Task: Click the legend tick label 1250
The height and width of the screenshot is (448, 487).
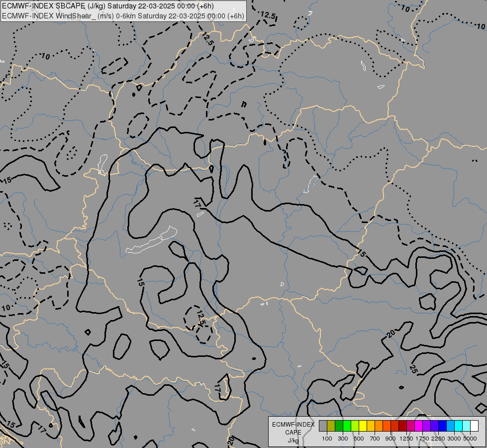Action: tap(406, 439)
